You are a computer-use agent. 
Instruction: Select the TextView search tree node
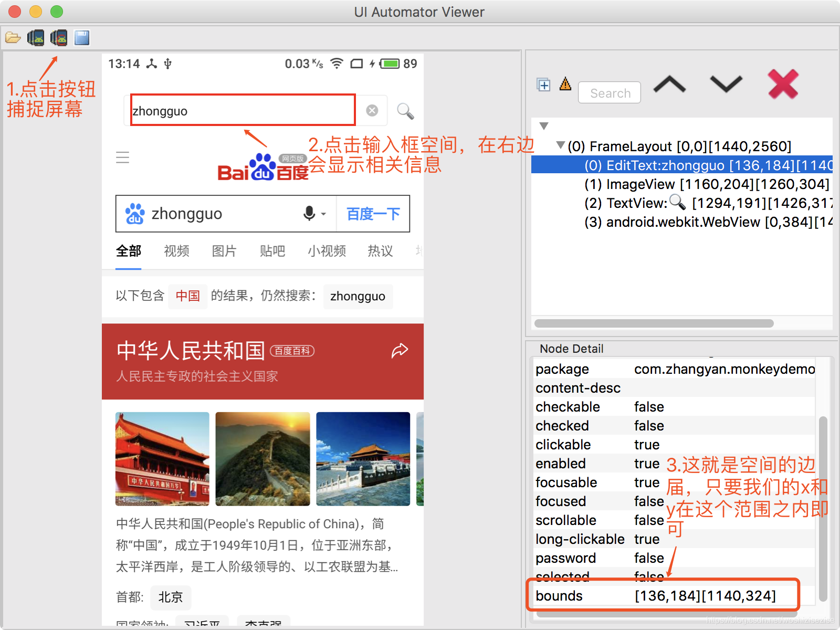click(x=708, y=203)
